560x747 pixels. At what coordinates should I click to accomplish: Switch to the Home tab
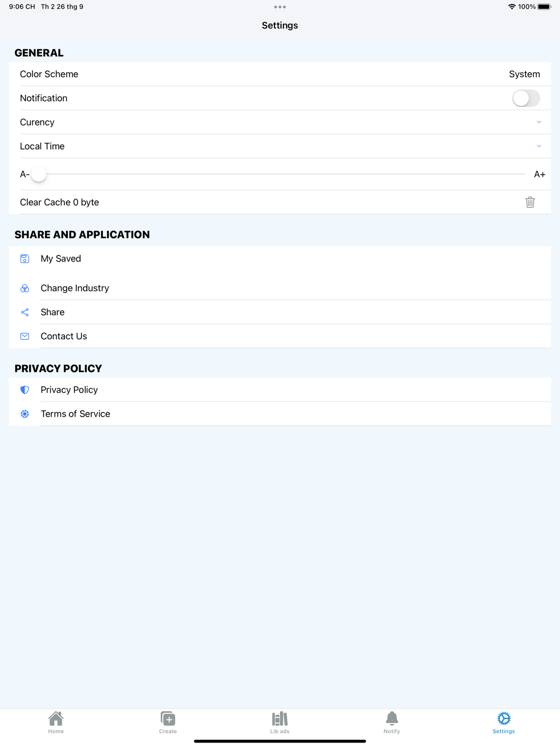click(x=56, y=722)
